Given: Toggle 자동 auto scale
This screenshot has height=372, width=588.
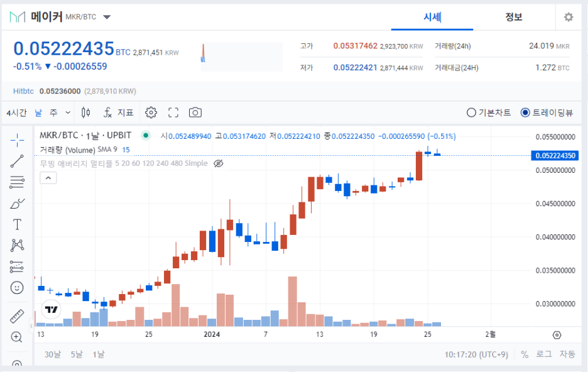Looking at the screenshot, I should click(x=567, y=354).
